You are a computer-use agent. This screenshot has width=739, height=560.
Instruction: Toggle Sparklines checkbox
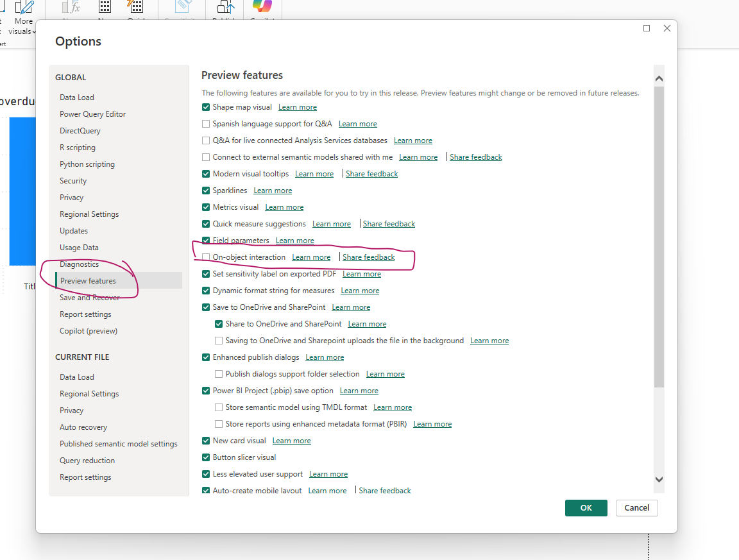(206, 191)
